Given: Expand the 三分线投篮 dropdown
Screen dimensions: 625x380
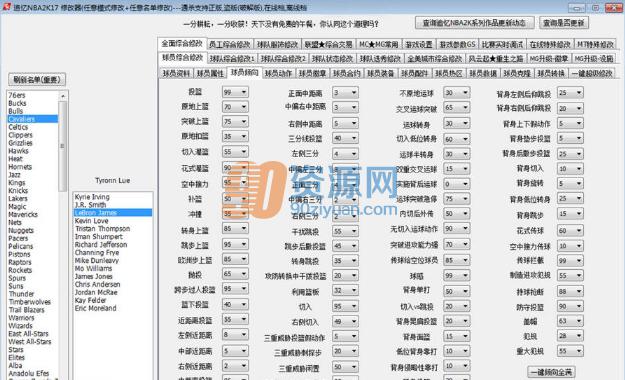Looking at the screenshot, I should [x=345, y=138].
